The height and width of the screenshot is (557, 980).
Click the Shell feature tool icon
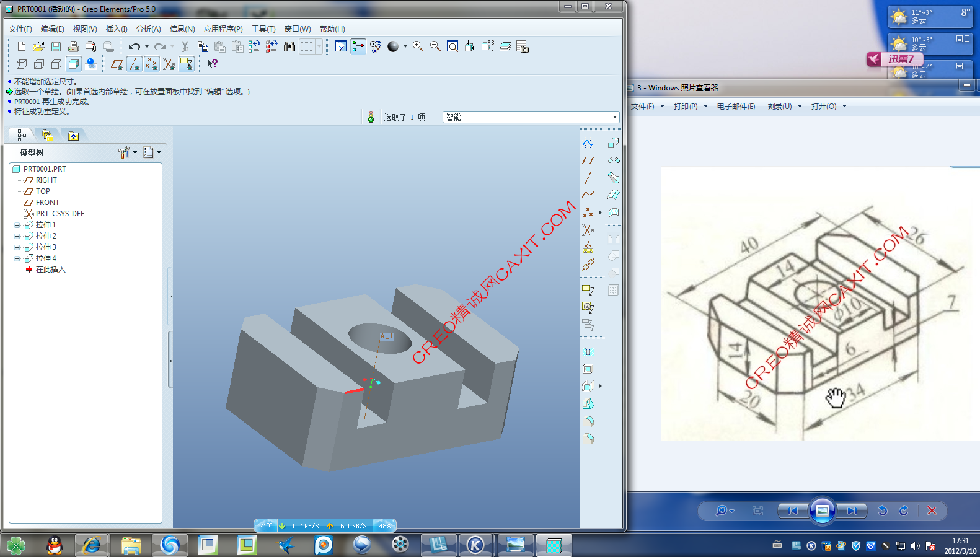[588, 369]
